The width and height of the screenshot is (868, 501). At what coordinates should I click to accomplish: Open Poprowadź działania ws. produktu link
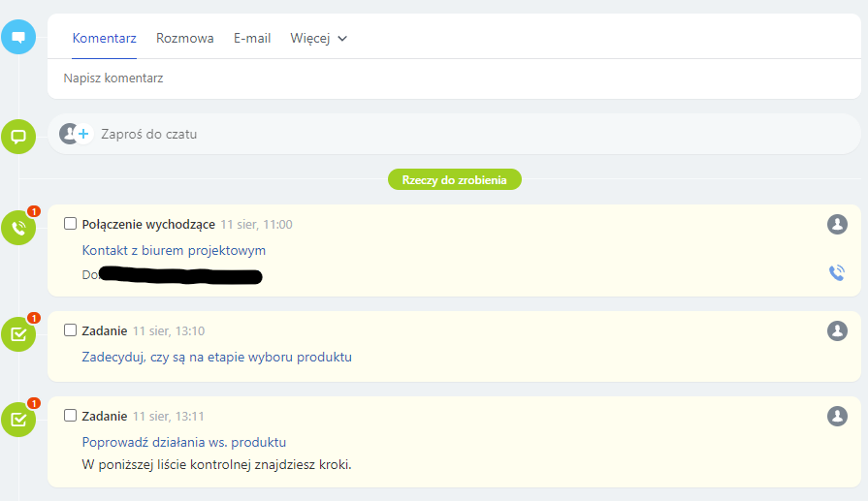[184, 442]
